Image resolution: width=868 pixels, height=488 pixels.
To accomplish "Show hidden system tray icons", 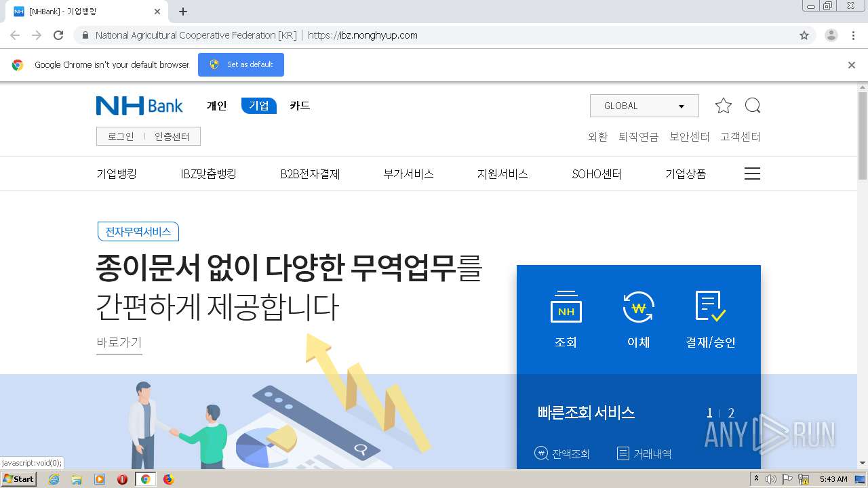I will (x=756, y=479).
